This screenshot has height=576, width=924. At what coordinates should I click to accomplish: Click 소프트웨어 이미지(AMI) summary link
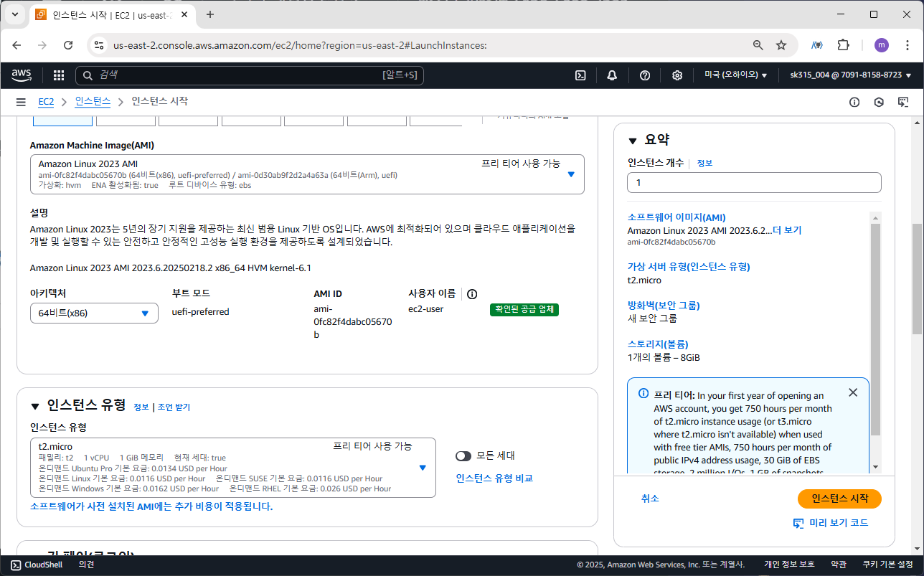pyautogui.click(x=677, y=217)
